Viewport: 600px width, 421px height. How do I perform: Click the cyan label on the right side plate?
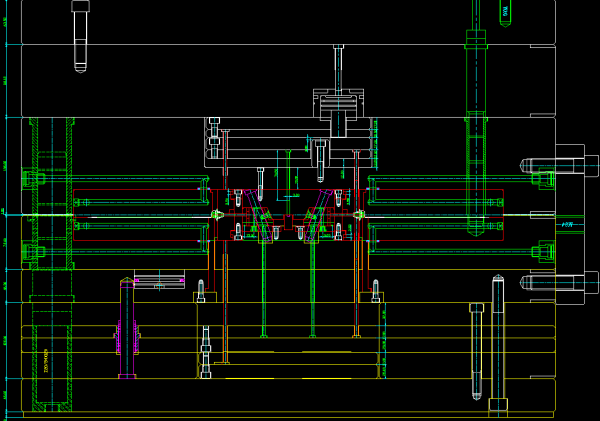pyautogui.click(x=568, y=225)
